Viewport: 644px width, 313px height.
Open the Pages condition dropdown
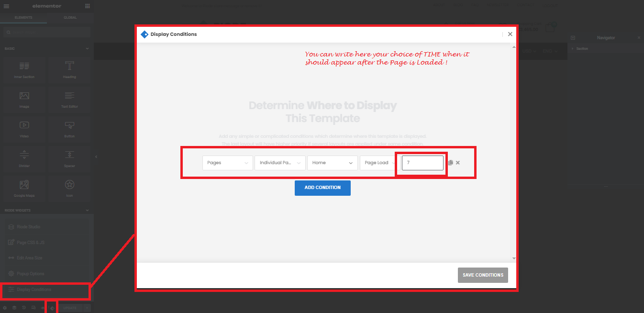pos(228,163)
